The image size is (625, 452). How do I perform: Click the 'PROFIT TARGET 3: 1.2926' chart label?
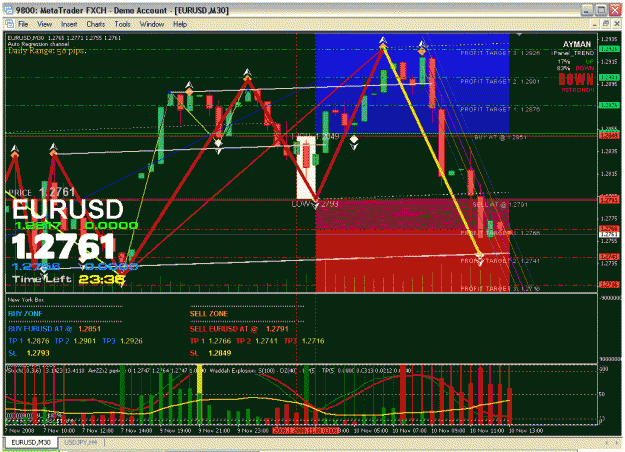500,53
